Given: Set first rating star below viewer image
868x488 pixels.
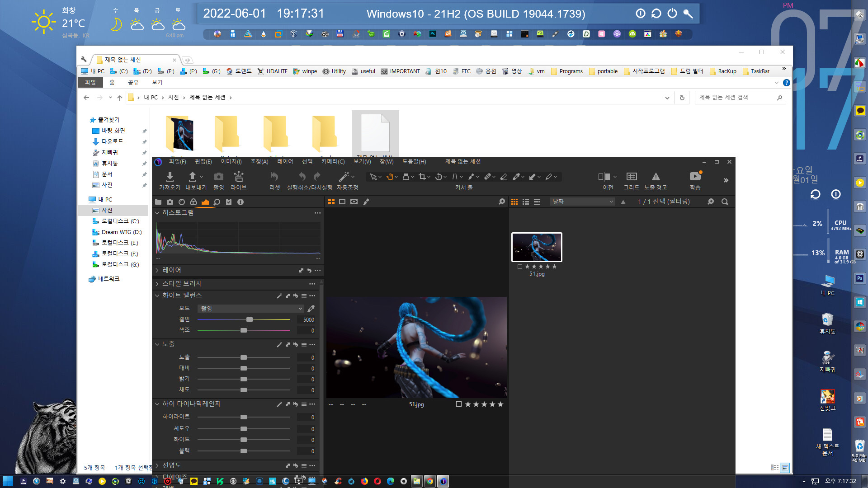Looking at the screenshot, I should [x=468, y=404].
